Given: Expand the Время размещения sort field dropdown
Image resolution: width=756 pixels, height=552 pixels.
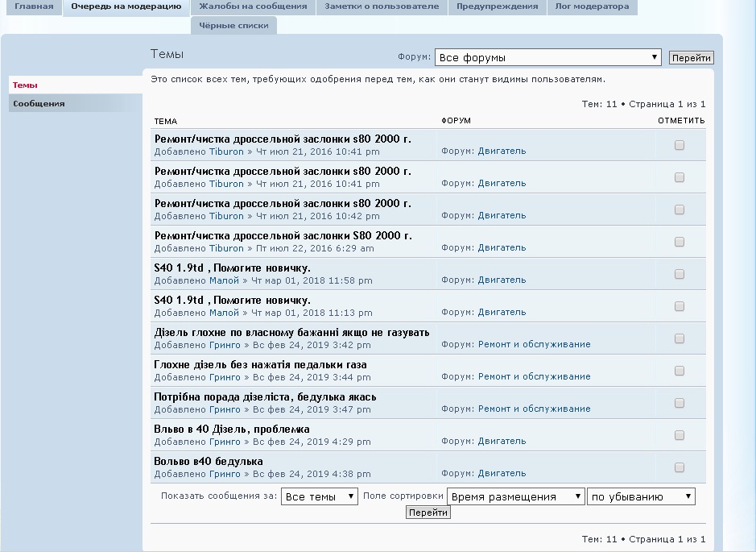Looking at the screenshot, I should point(515,497).
